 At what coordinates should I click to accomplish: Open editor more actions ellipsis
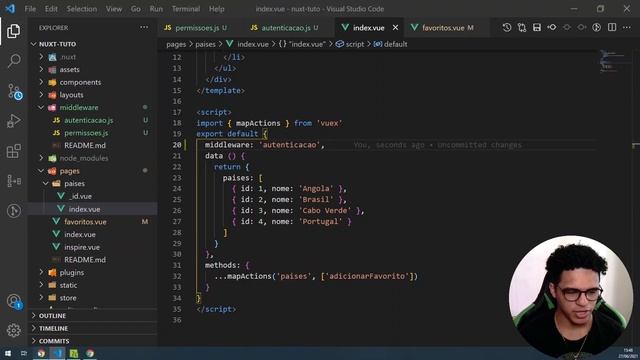pos(627,27)
